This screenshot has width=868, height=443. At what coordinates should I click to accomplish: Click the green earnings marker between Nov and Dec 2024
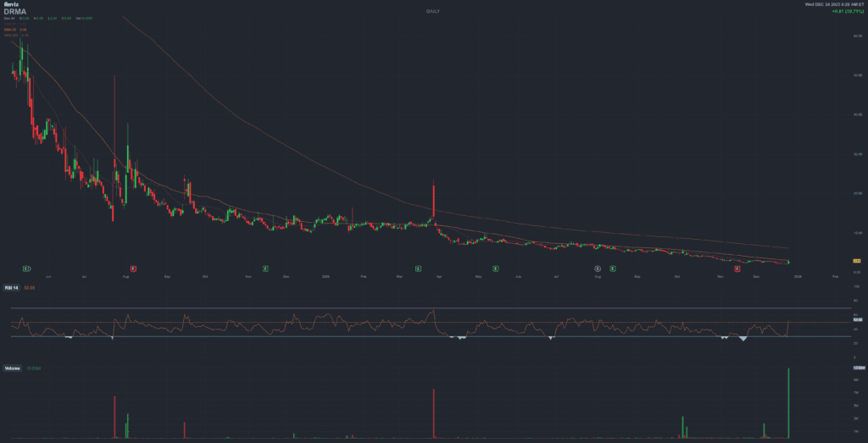click(x=265, y=268)
